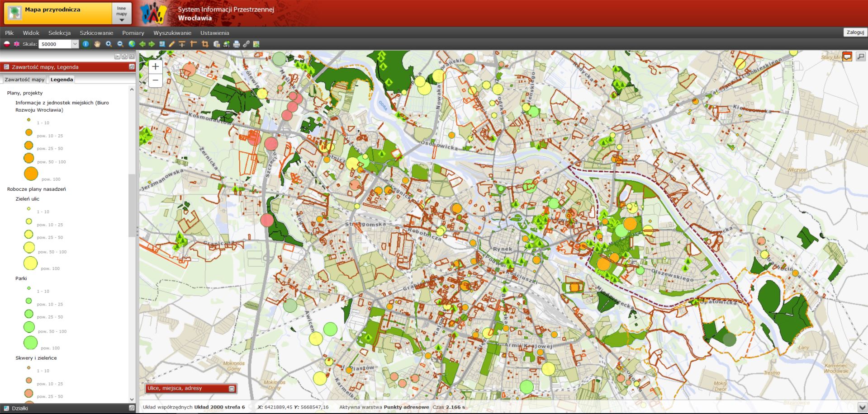Activate the zoom in magnifier tool
The image size is (868, 414).
[x=109, y=44]
